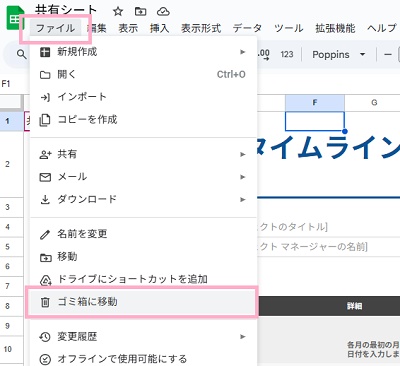
Task: Choose オフラインで使用可能にする entry
Action: 144,359
